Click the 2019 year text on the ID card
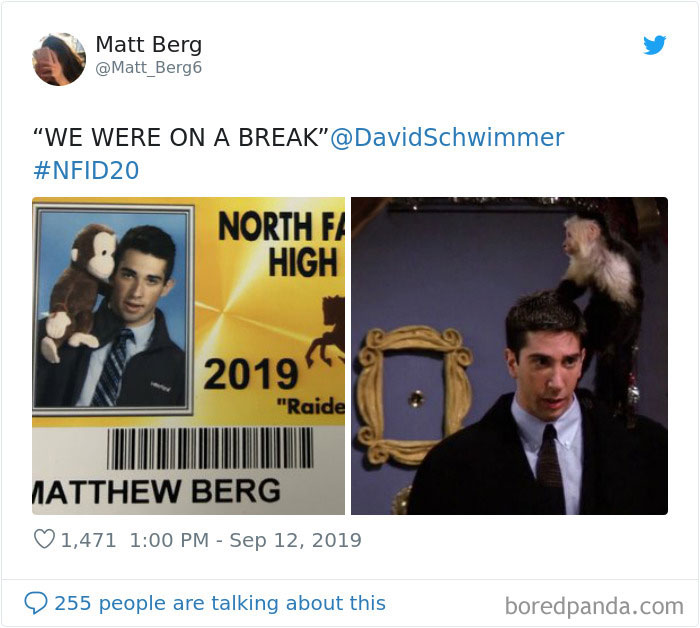The height and width of the screenshot is (628, 700). (x=250, y=374)
